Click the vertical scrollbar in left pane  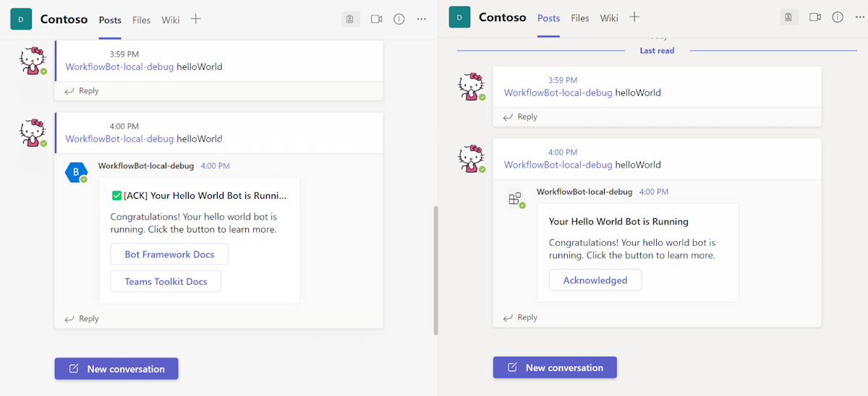[x=435, y=270]
